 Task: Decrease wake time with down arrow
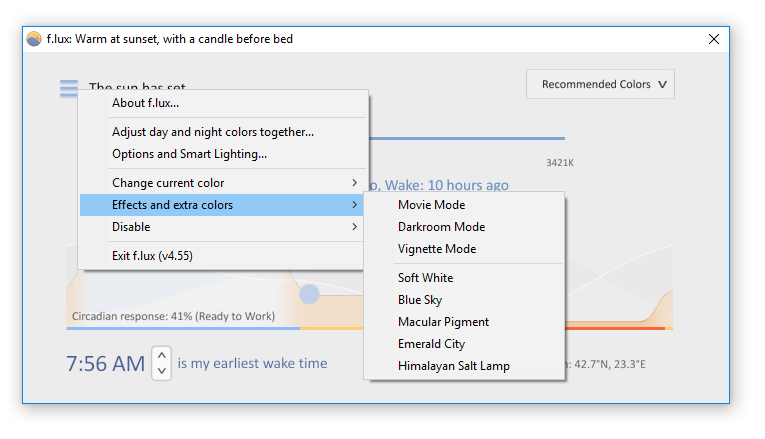coord(161,371)
